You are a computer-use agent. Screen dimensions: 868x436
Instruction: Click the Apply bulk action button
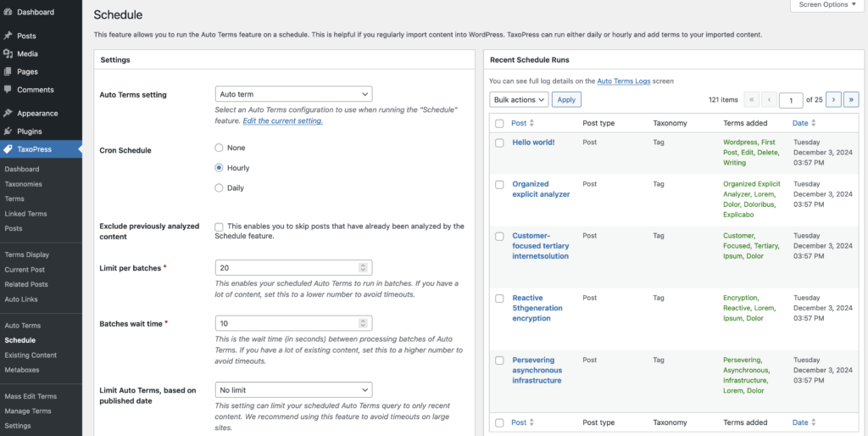(x=566, y=100)
